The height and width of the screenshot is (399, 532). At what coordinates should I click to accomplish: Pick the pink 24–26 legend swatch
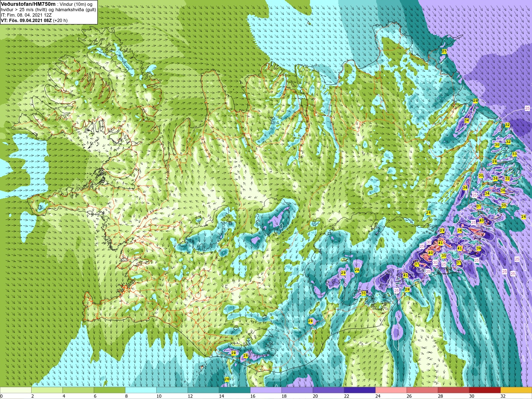(391, 390)
